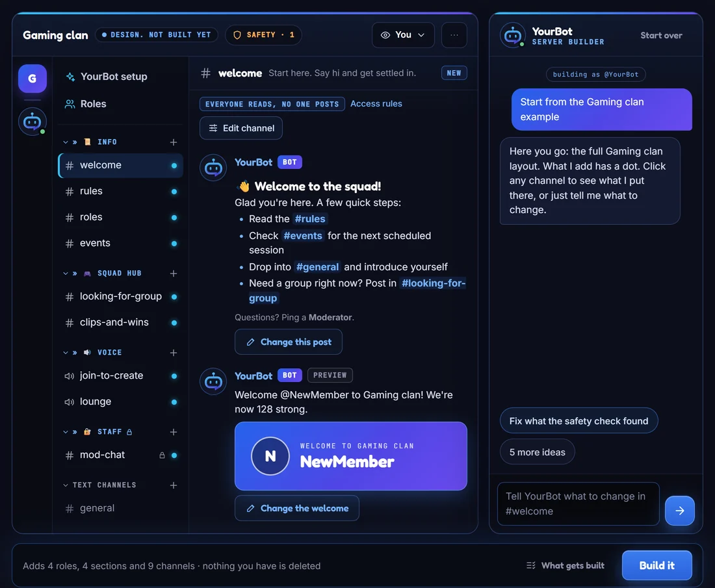Click the building as @YourBot pill

[595, 74]
